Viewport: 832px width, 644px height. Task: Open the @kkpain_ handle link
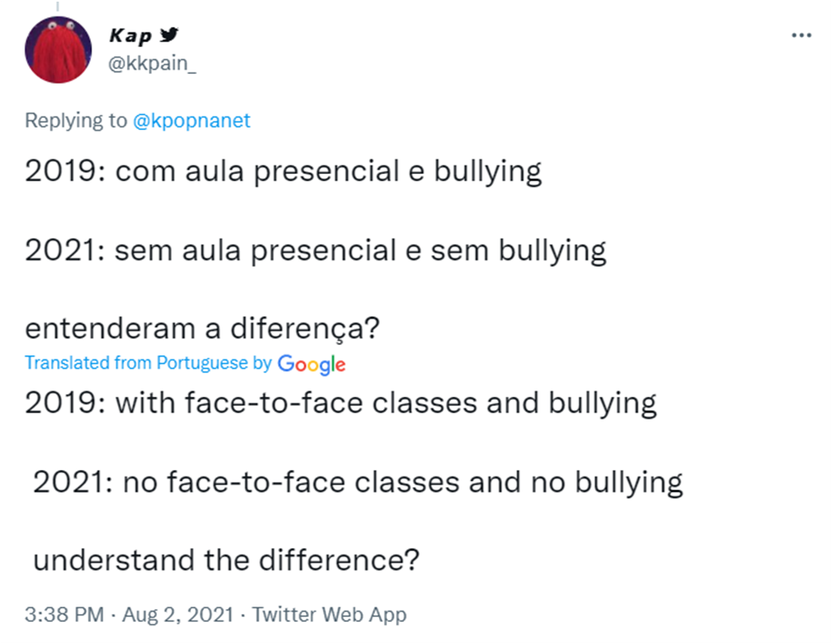click(152, 65)
